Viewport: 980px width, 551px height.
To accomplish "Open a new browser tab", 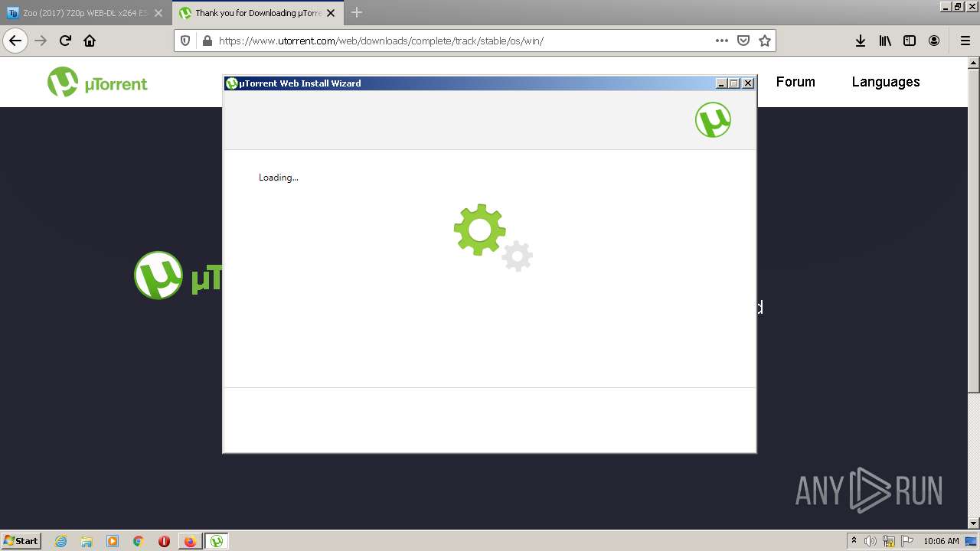I will coord(357,13).
